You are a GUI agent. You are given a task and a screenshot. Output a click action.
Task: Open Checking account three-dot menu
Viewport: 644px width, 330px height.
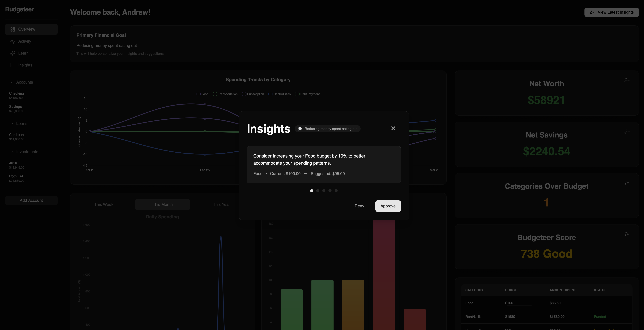tap(49, 95)
